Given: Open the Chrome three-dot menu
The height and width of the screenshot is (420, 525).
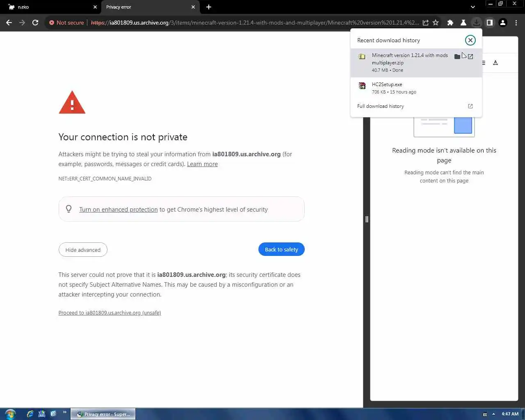Looking at the screenshot, I should point(516,23).
